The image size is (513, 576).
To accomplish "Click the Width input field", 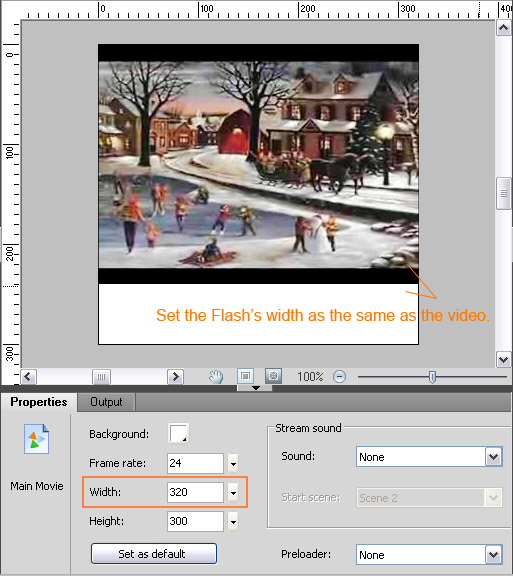I will (x=195, y=492).
